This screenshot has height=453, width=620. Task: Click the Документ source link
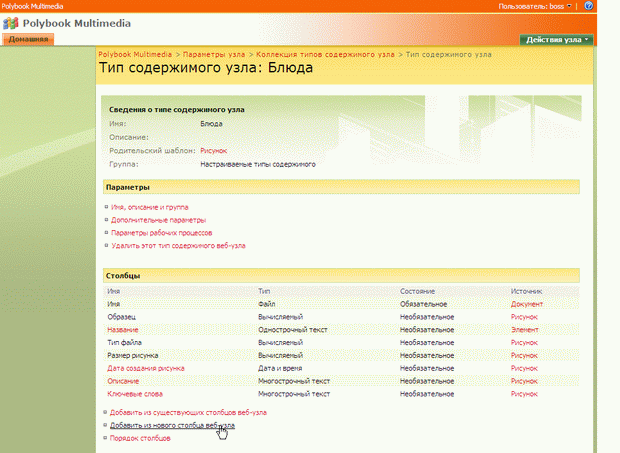pos(527,303)
